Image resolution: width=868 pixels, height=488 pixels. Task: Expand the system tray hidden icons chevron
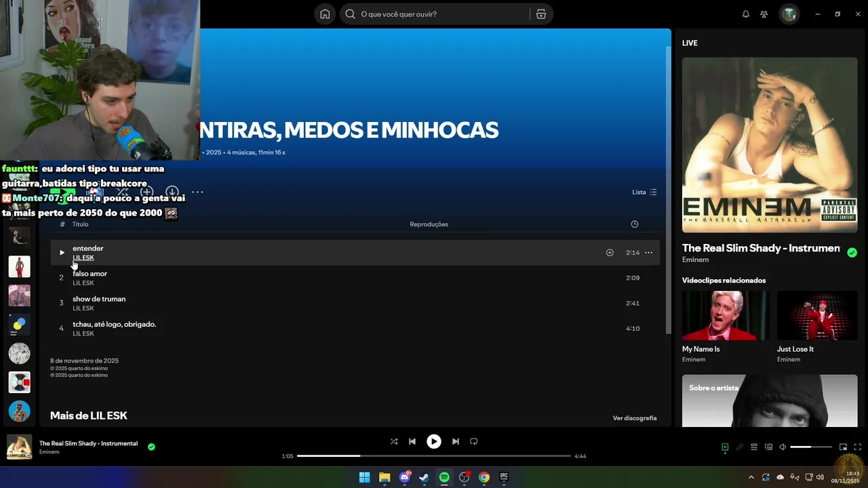751,477
